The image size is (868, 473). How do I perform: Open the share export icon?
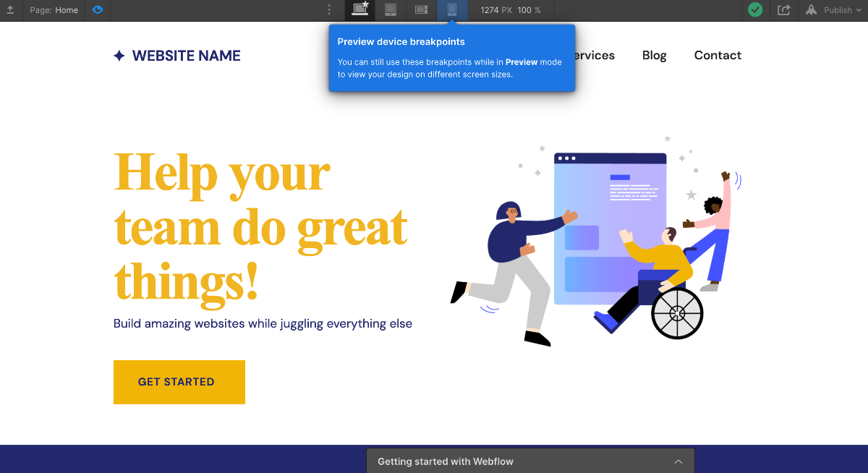point(783,10)
